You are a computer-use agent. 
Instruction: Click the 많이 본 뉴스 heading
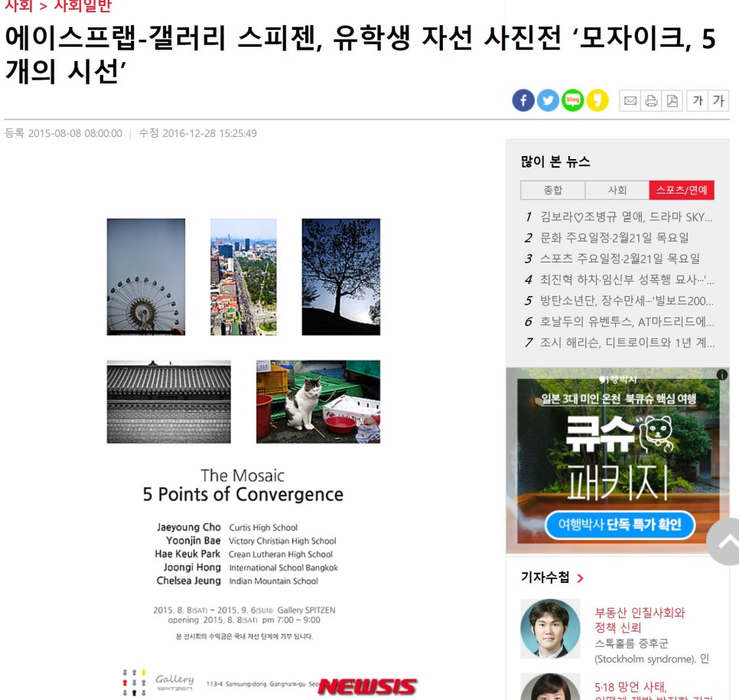[555, 161]
